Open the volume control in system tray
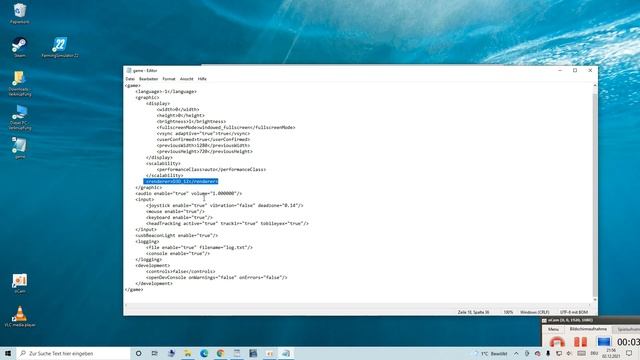 pyautogui.click(x=569, y=353)
